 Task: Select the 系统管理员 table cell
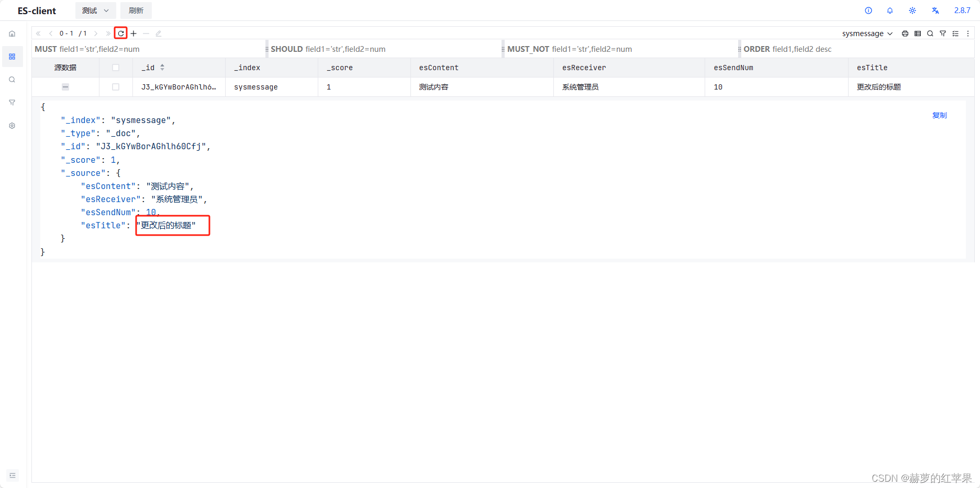point(629,87)
